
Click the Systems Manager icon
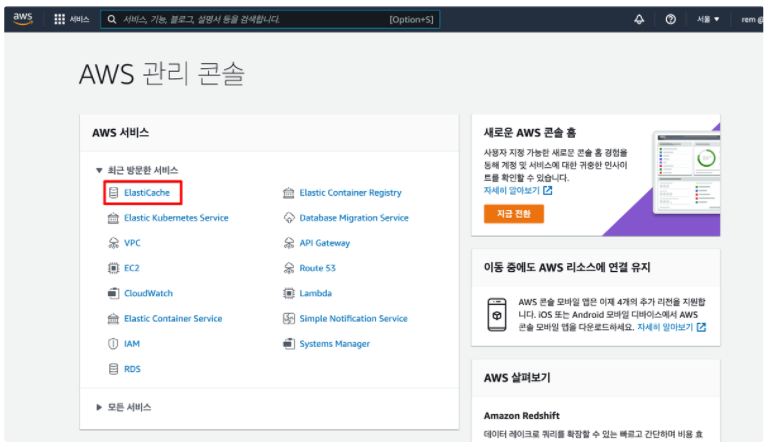(x=289, y=344)
